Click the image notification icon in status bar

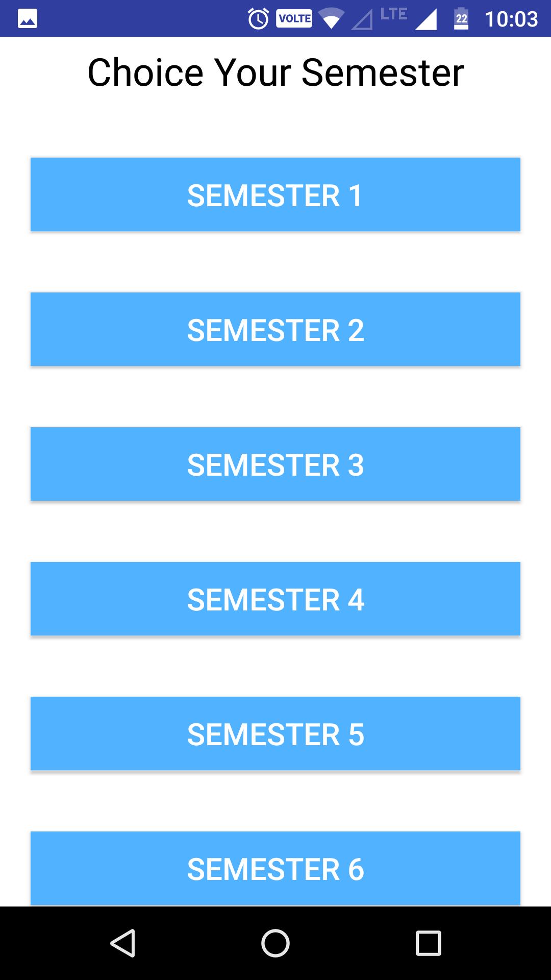28,19
